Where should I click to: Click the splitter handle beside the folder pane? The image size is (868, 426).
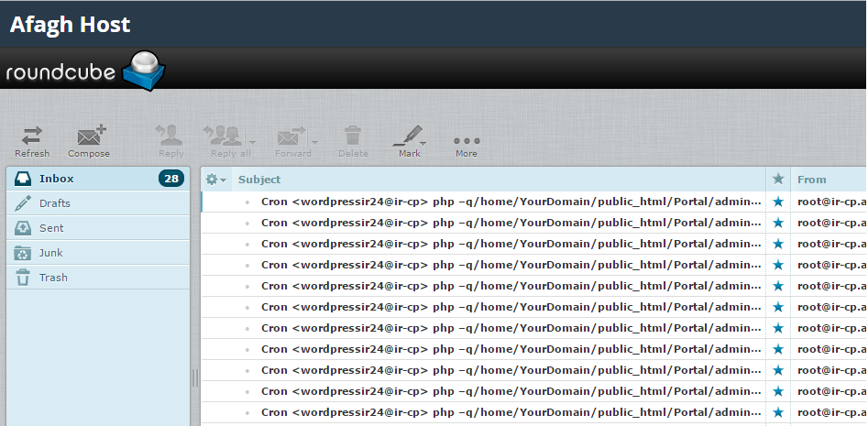[195, 377]
